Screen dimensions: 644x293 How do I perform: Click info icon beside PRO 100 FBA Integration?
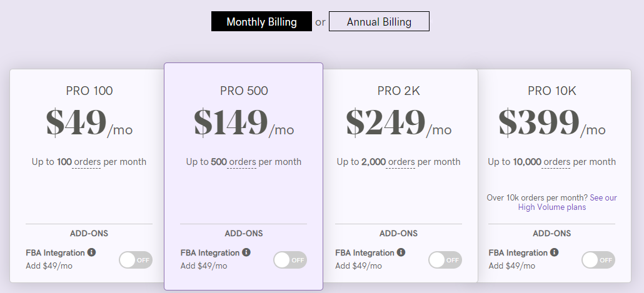[92, 252]
